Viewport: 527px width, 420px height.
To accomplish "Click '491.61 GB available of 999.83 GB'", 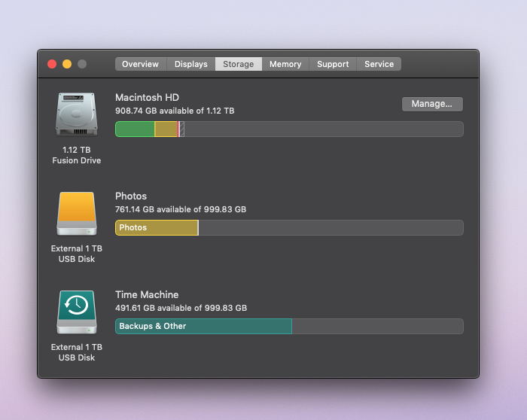I will [181, 308].
